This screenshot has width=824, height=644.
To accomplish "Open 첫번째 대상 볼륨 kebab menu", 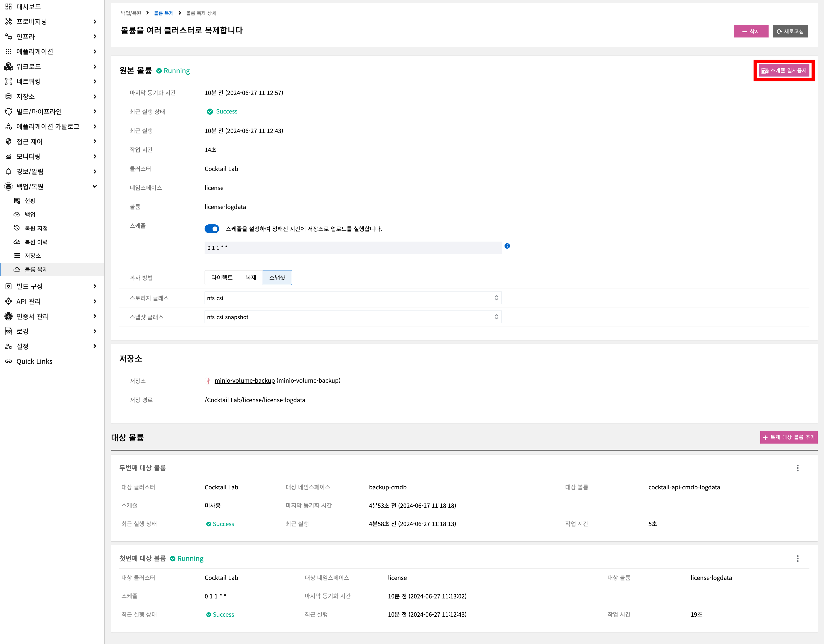I will pos(797,558).
